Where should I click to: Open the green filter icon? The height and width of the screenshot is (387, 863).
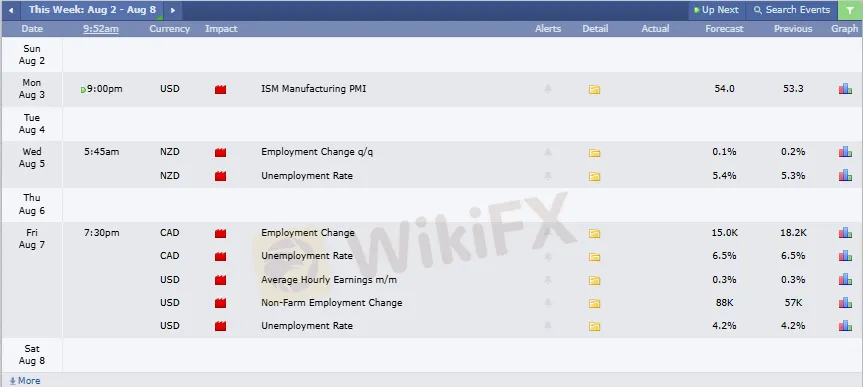click(850, 10)
